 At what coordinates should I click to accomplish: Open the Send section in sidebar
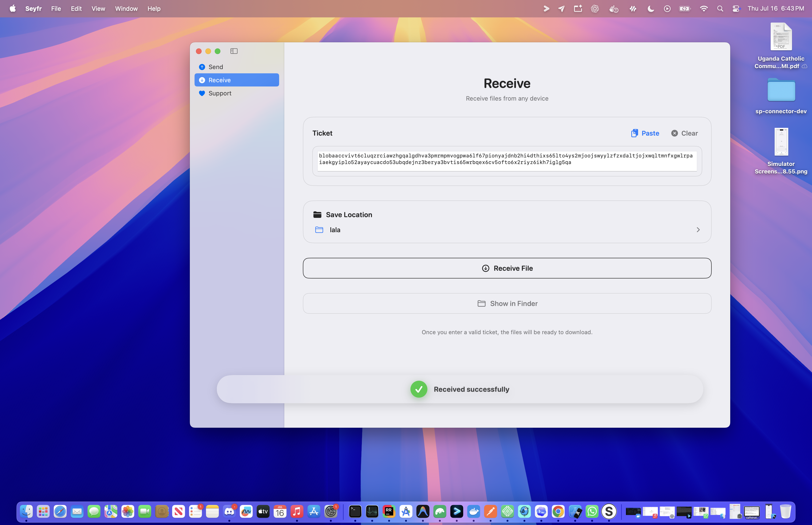click(236, 67)
